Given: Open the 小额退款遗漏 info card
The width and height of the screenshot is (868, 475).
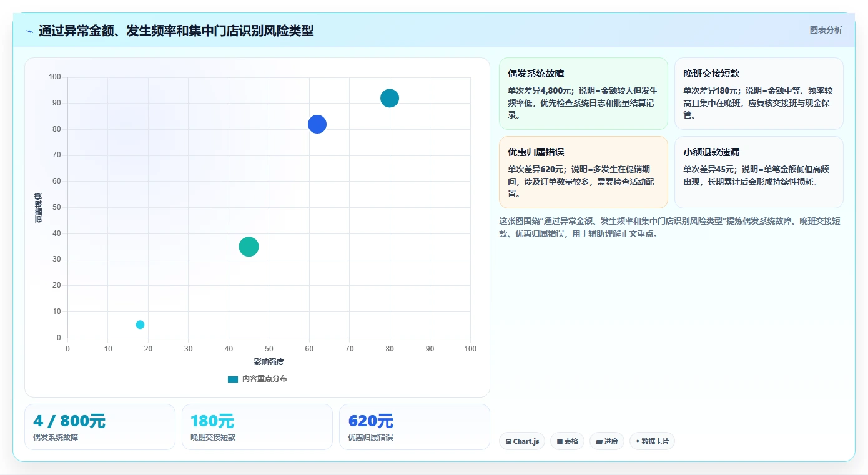Looking at the screenshot, I should (x=759, y=172).
